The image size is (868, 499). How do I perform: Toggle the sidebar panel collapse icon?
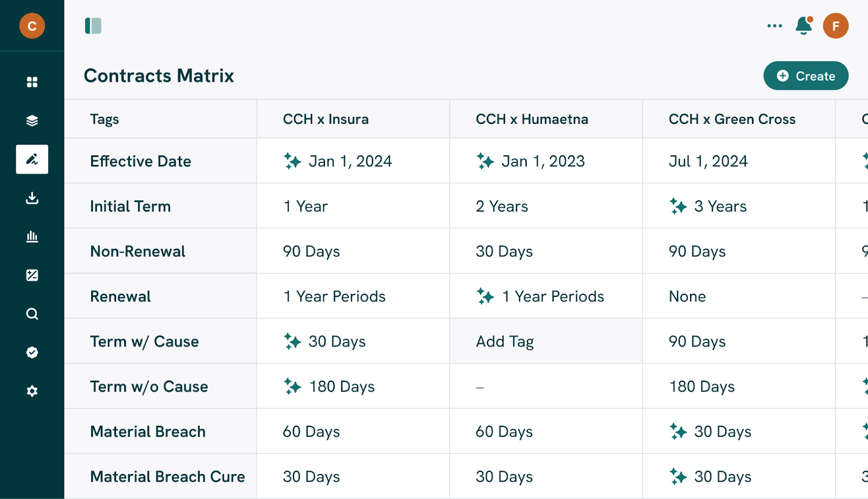[x=93, y=26]
